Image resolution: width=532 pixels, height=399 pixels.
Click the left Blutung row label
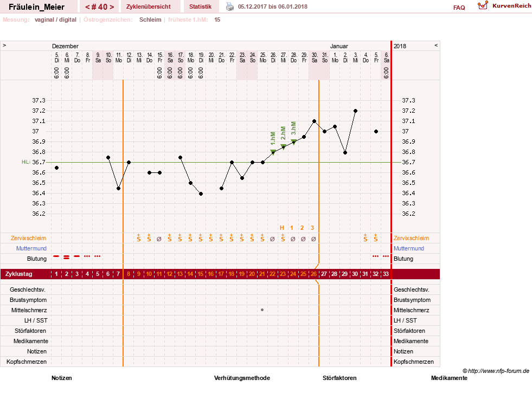(37, 259)
